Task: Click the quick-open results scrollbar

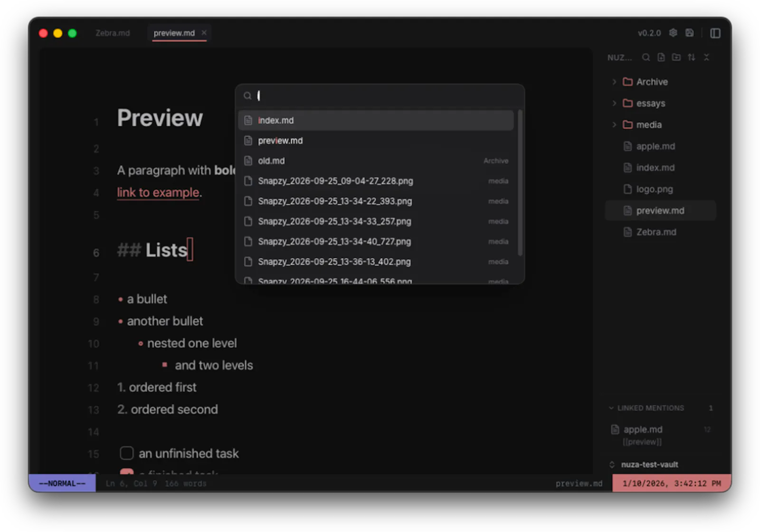Action: (x=520, y=183)
